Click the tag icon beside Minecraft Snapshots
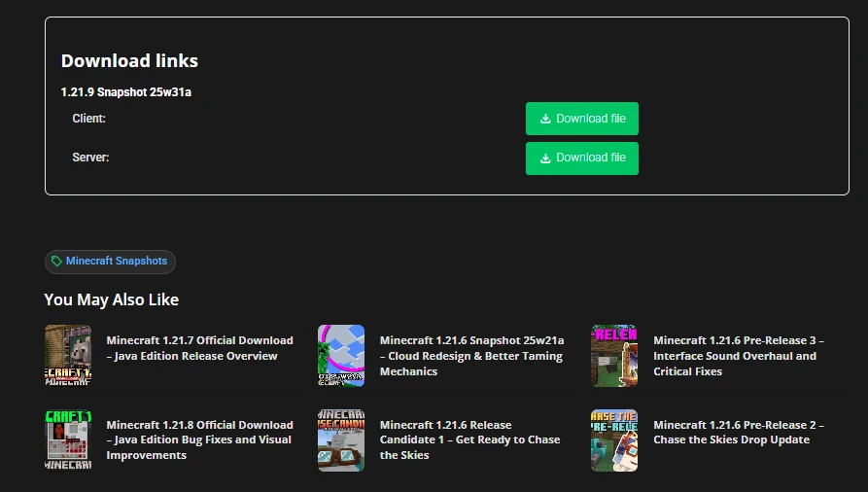 coord(56,261)
